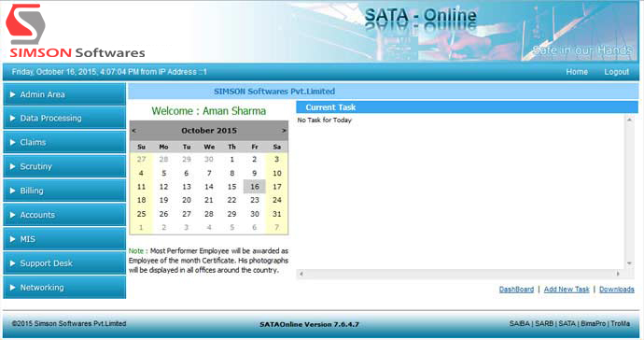Screen dimensions: 644x340
Task: Open the DashBoard link
Action: [516, 290]
